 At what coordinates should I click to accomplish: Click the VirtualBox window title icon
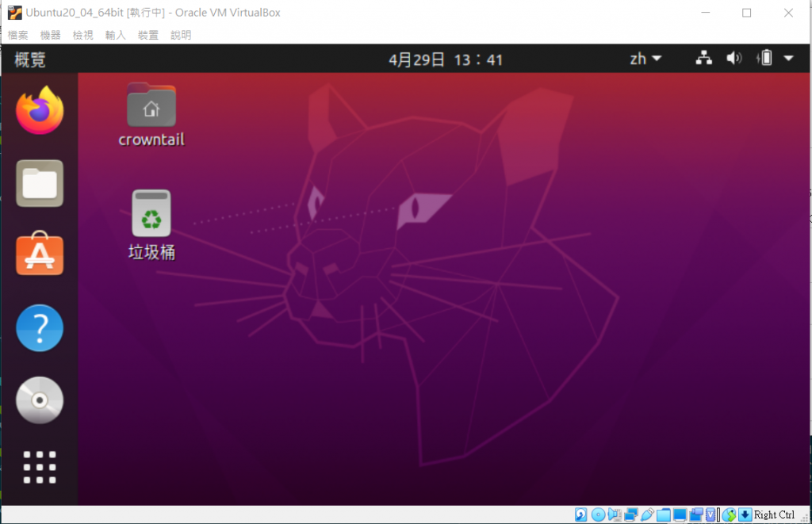[x=14, y=13]
